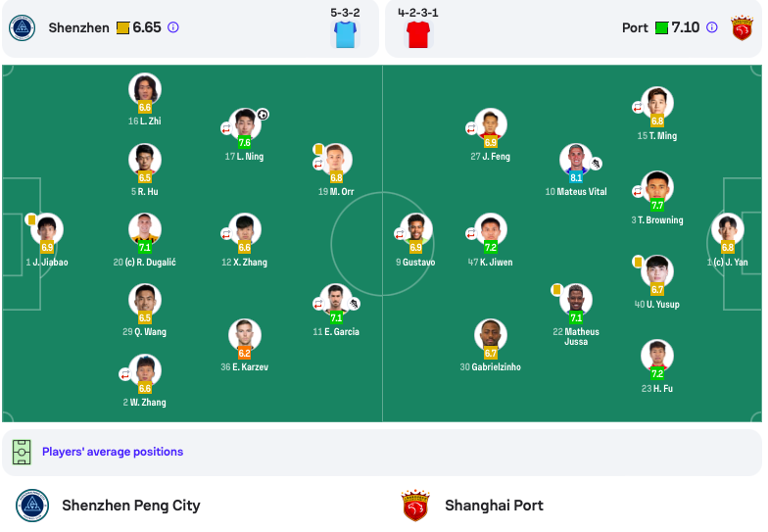Click the goal ball icon on L. Ning

click(263, 115)
